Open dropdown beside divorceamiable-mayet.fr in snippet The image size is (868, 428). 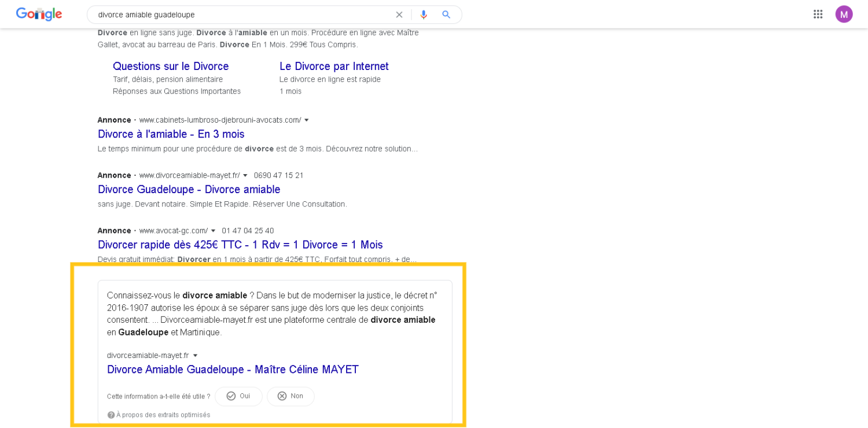(195, 356)
